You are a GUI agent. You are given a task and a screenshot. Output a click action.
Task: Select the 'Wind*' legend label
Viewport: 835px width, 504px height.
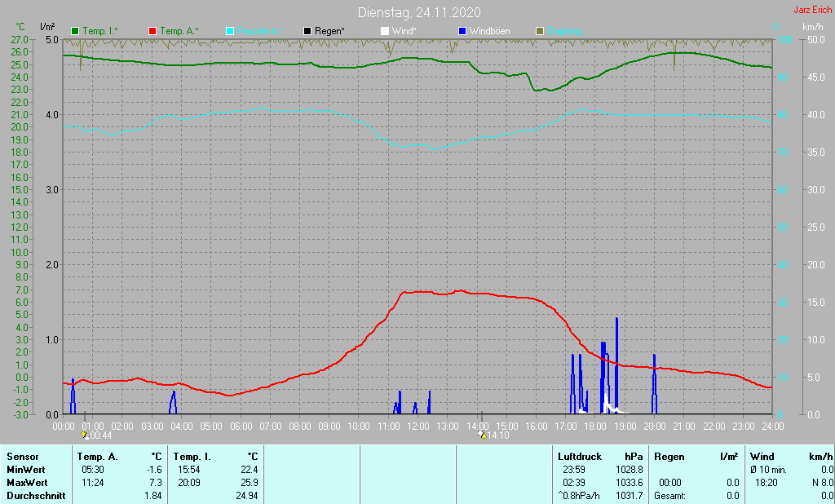[x=404, y=32]
